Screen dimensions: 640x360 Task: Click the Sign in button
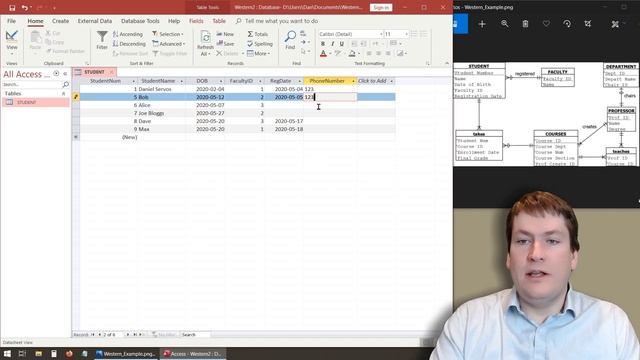coord(381,7)
